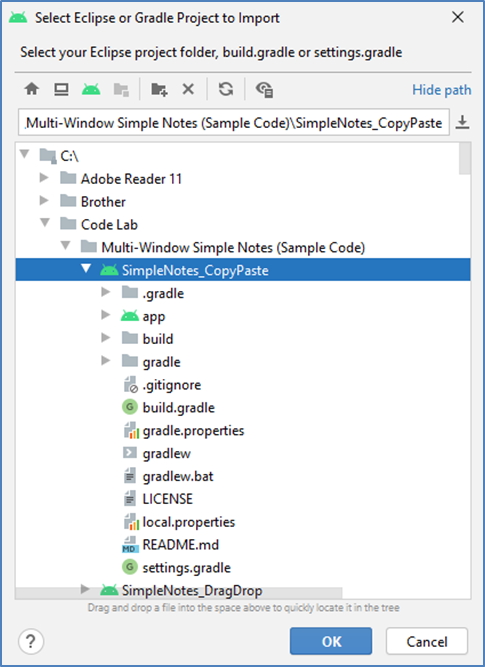The width and height of the screenshot is (485, 667).
Task: Expand the gradle folder arrow
Action: point(106,361)
